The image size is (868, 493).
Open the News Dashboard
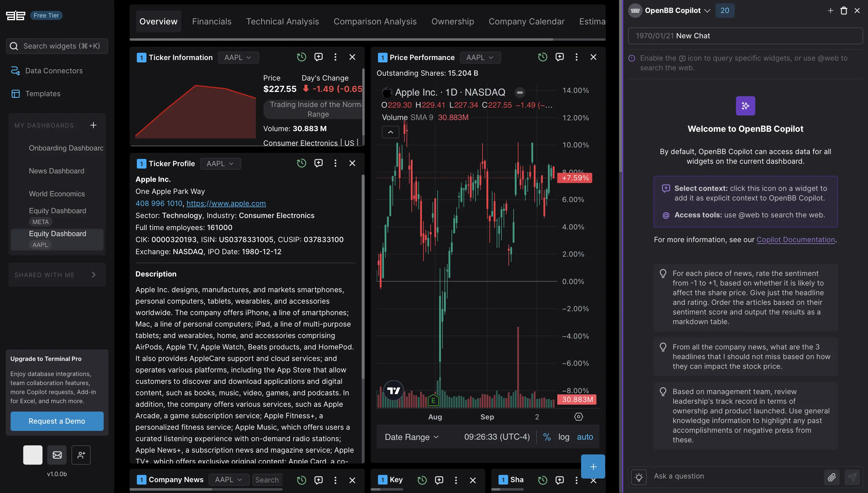click(x=56, y=171)
